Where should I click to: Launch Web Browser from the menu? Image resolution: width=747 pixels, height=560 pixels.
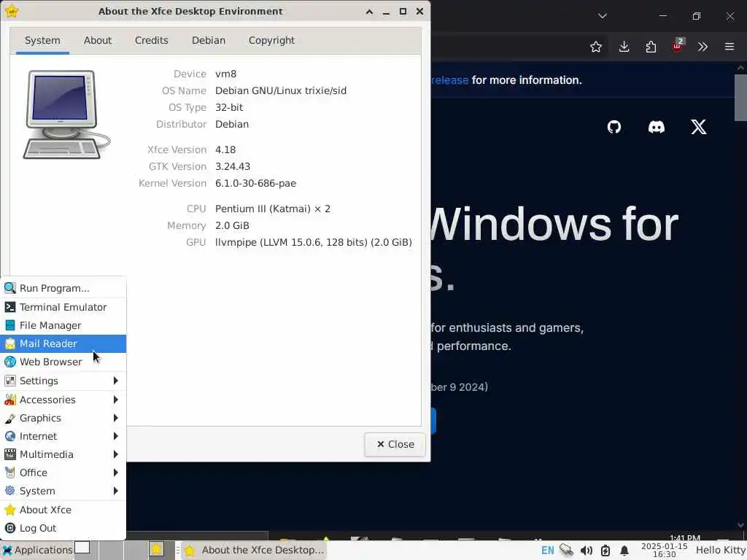(x=63, y=362)
